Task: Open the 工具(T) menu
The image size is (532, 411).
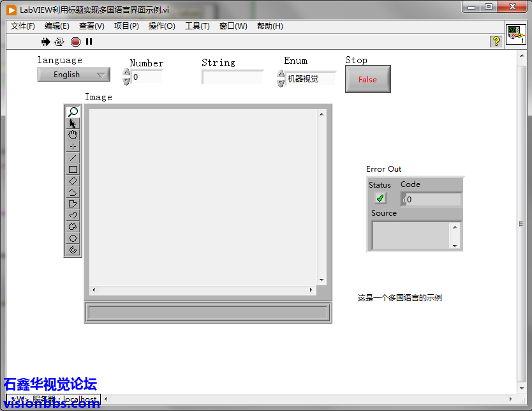Action: (x=197, y=26)
